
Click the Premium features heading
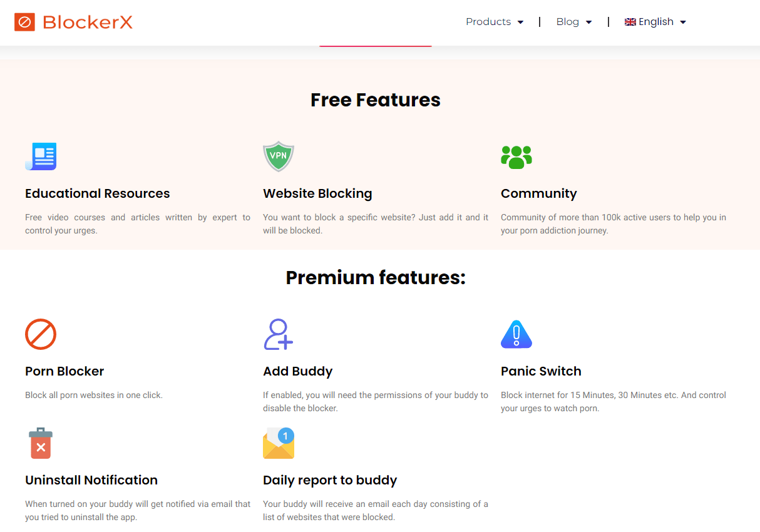tap(376, 277)
